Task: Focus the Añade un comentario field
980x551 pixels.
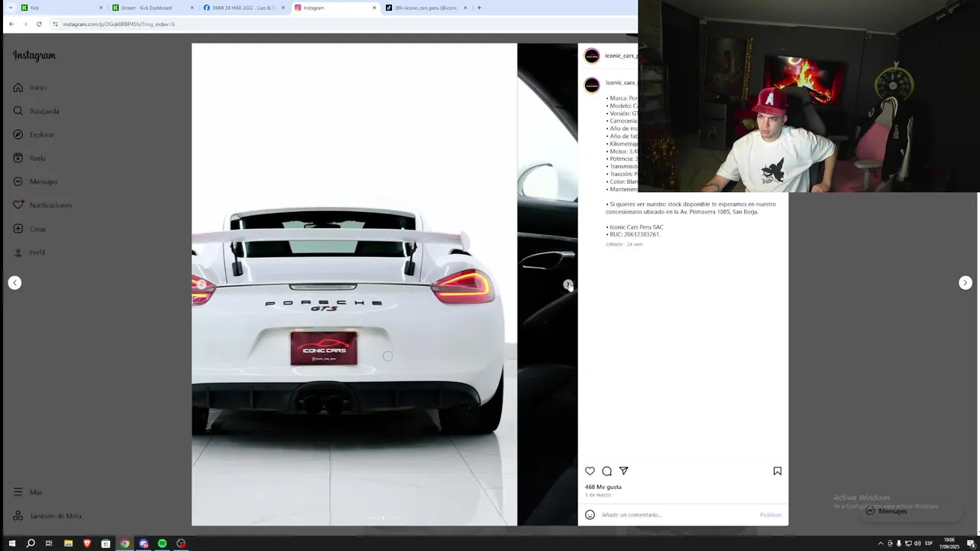Action: (x=678, y=515)
